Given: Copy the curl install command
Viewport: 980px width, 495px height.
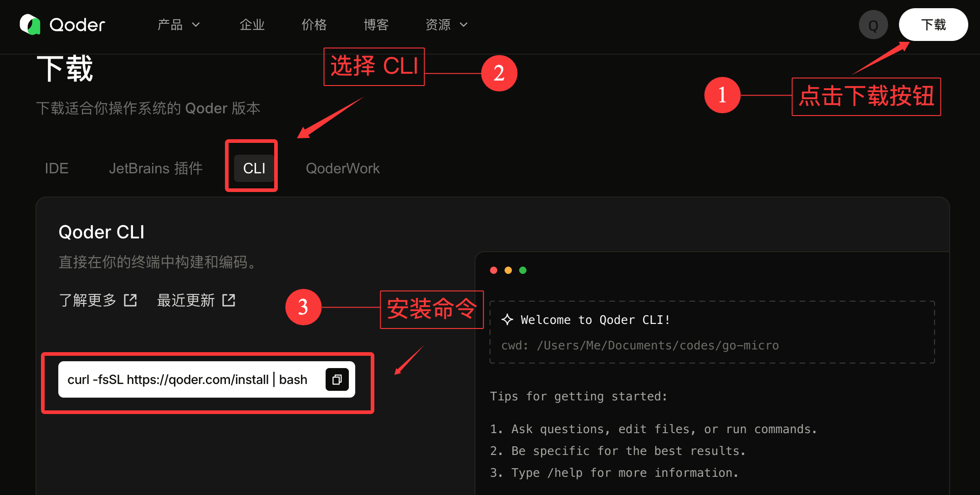Looking at the screenshot, I should (x=337, y=379).
